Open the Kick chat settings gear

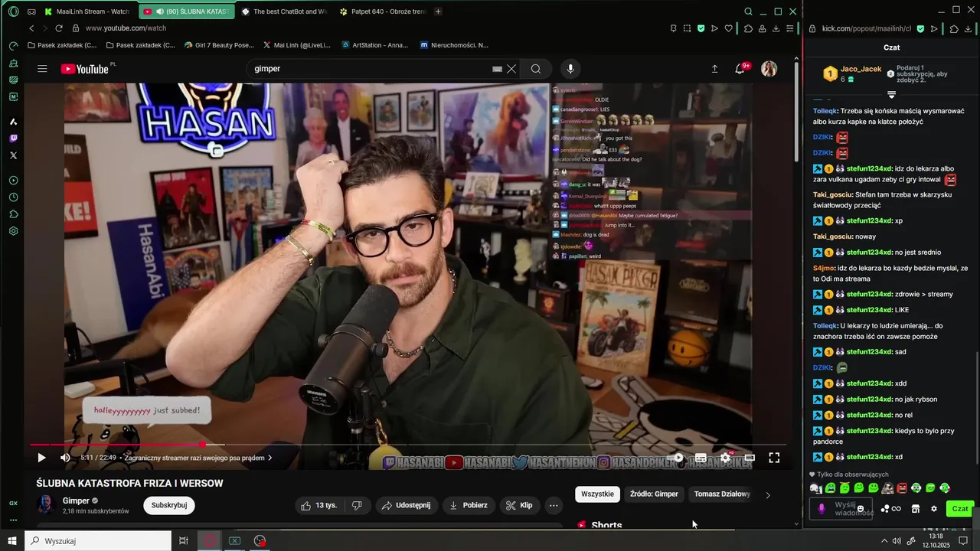(x=933, y=509)
